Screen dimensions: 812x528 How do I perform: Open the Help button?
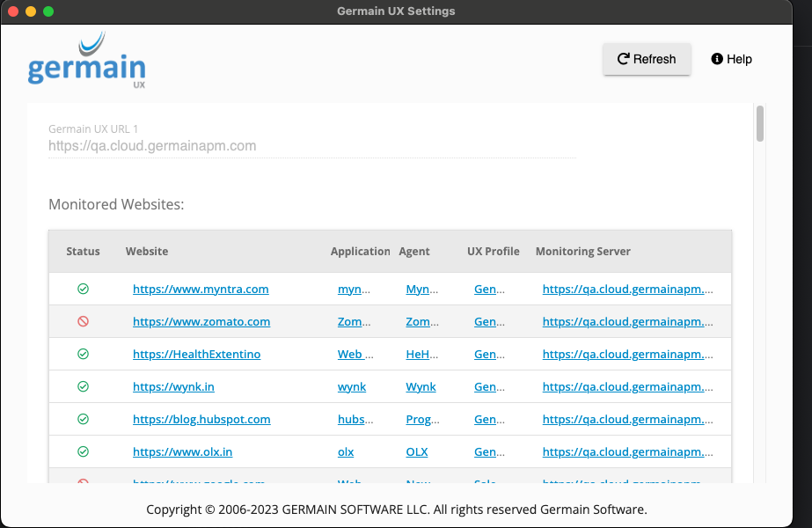[731, 59]
